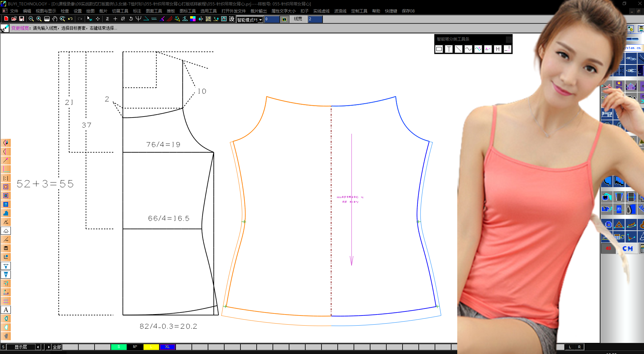
Task: Click the sewing machine icon in right panel
Action: click(x=607, y=114)
